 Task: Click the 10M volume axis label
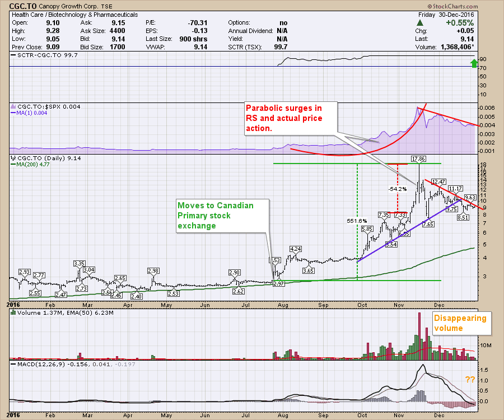coord(486,346)
